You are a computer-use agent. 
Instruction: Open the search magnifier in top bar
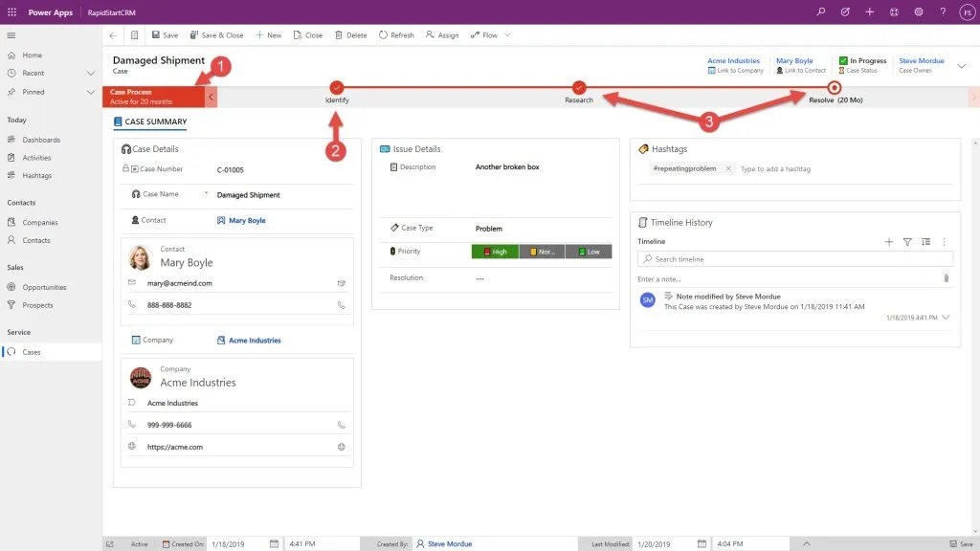coord(820,11)
